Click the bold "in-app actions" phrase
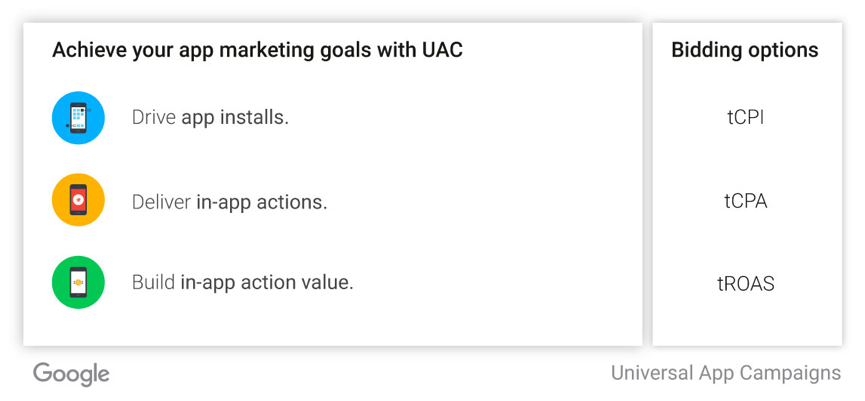The image size is (865, 401). point(261,202)
